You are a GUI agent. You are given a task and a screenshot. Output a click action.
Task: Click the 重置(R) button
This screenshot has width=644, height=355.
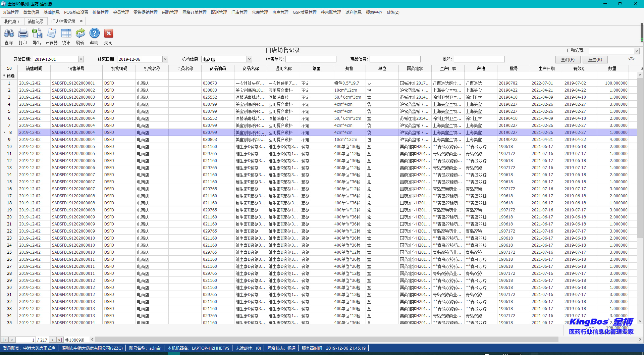tap(595, 59)
